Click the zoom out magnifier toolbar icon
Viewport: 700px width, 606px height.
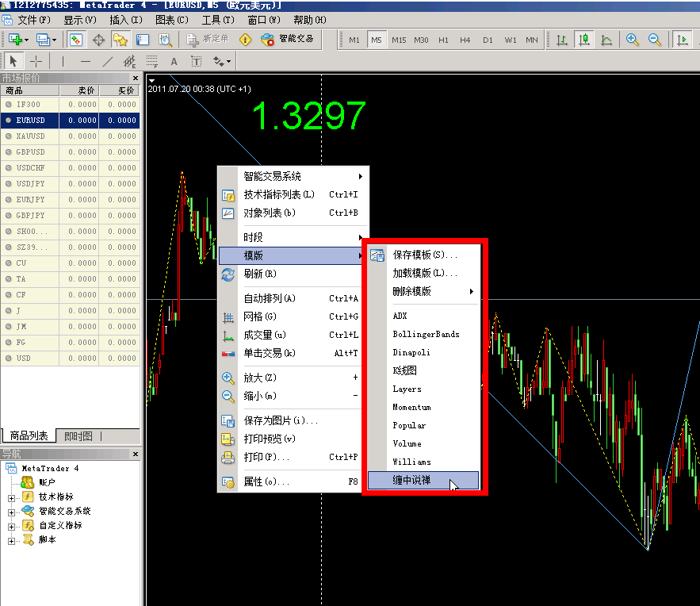point(655,40)
